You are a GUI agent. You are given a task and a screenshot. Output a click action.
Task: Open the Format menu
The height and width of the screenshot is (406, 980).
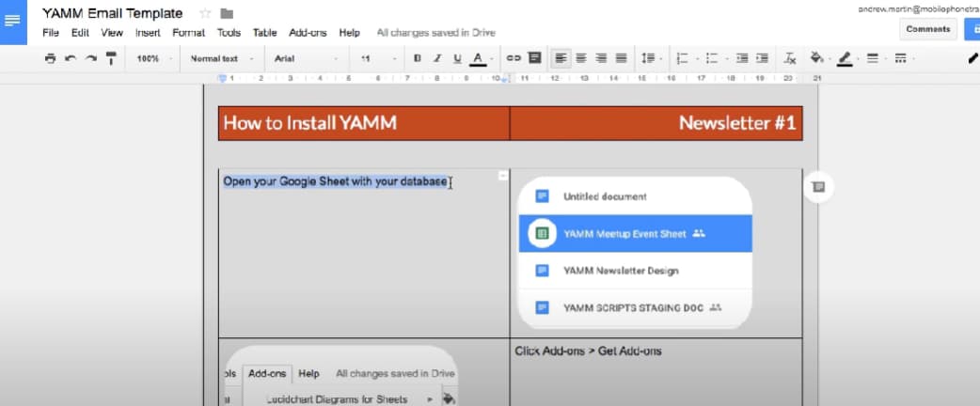pyautogui.click(x=189, y=33)
